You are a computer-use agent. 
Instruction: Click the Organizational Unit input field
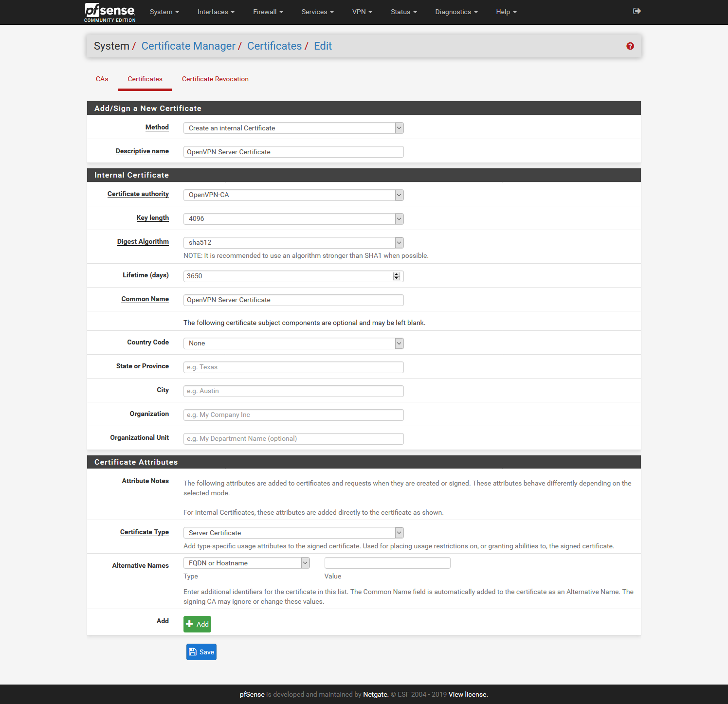pyautogui.click(x=293, y=438)
